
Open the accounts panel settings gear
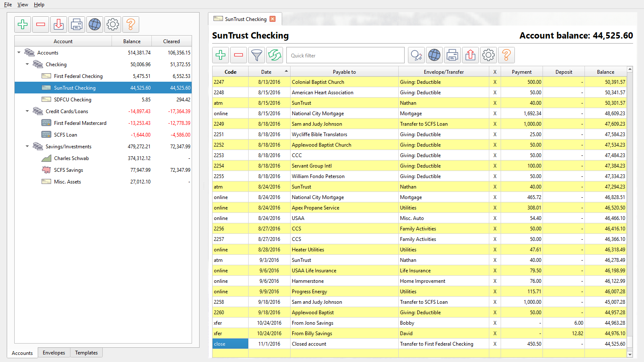(x=113, y=24)
